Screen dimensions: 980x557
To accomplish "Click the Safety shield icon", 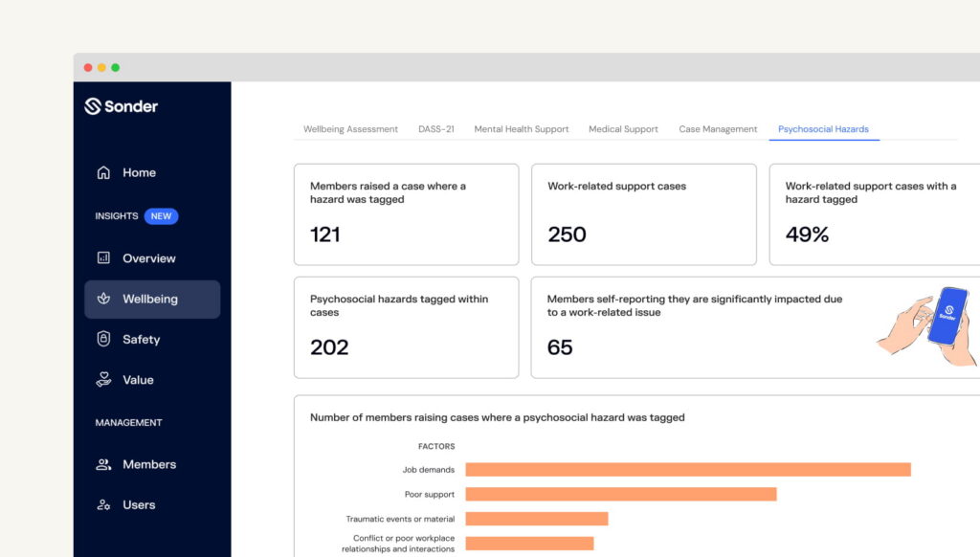I will click(103, 340).
